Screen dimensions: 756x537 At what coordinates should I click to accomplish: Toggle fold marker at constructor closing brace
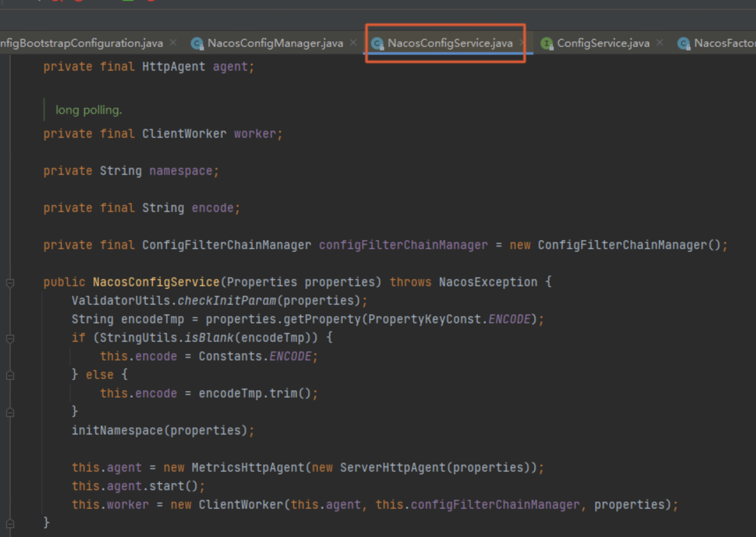click(x=10, y=524)
